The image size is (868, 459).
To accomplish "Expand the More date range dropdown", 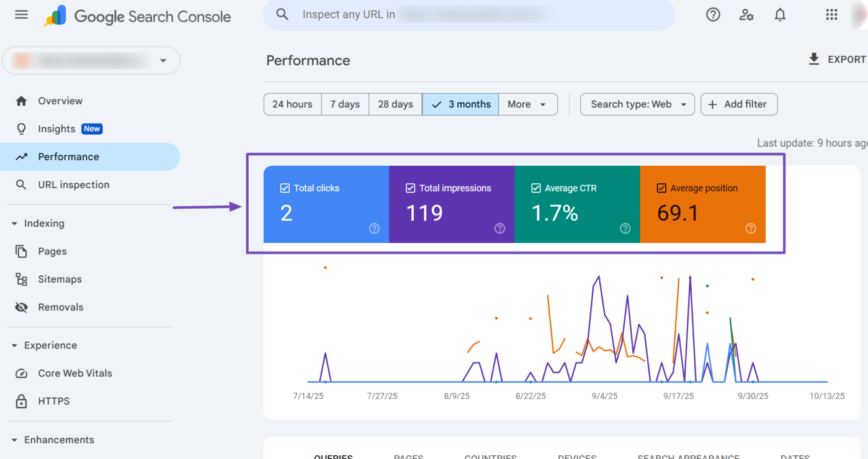I will (527, 104).
